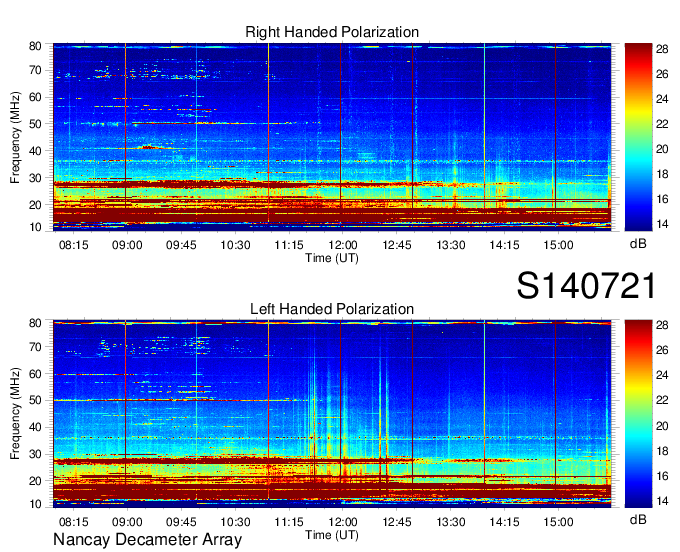Click the 30 MHz tick on the Right Handed plot
The width and height of the screenshot is (680, 552).
pos(35,178)
